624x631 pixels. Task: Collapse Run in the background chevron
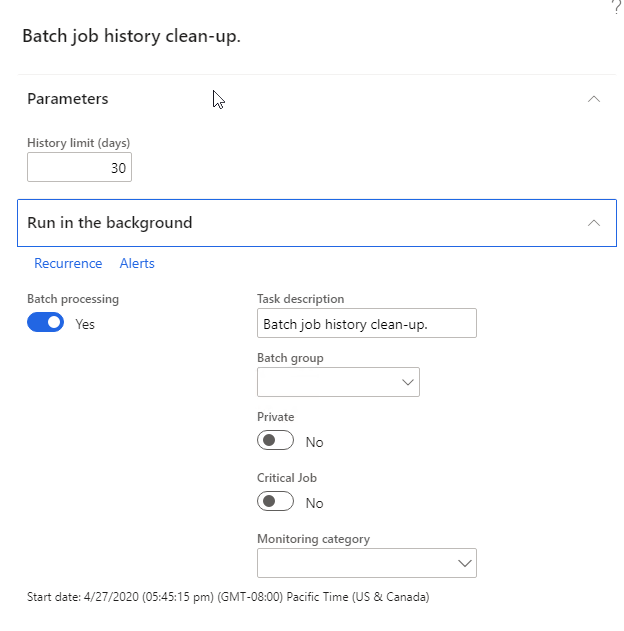pyautogui.click(x=593, y=223)
